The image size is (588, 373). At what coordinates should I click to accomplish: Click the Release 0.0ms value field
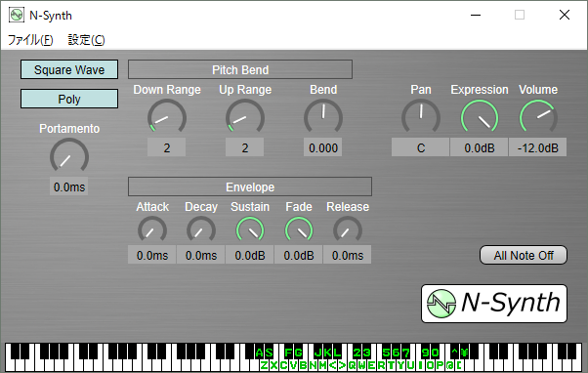click(348, 255)
